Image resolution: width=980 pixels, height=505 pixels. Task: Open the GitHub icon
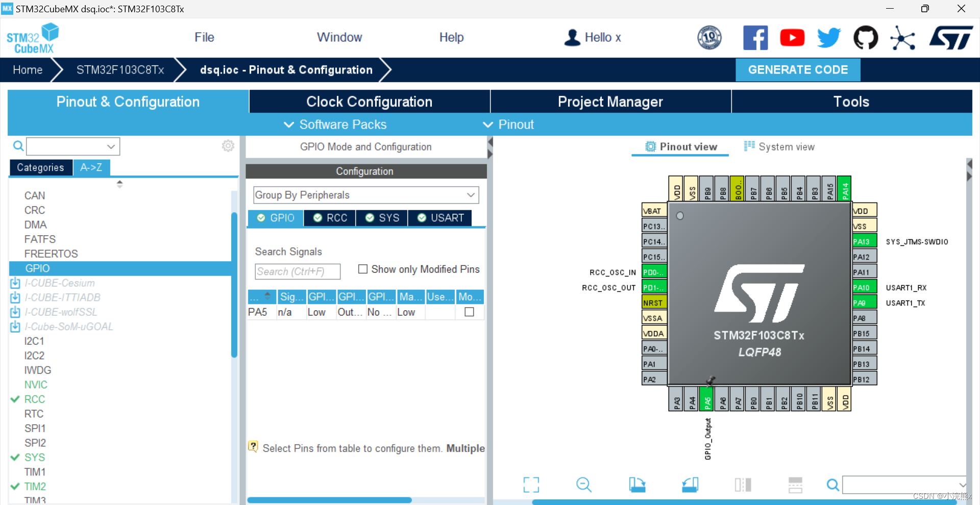tap(866, 38)
